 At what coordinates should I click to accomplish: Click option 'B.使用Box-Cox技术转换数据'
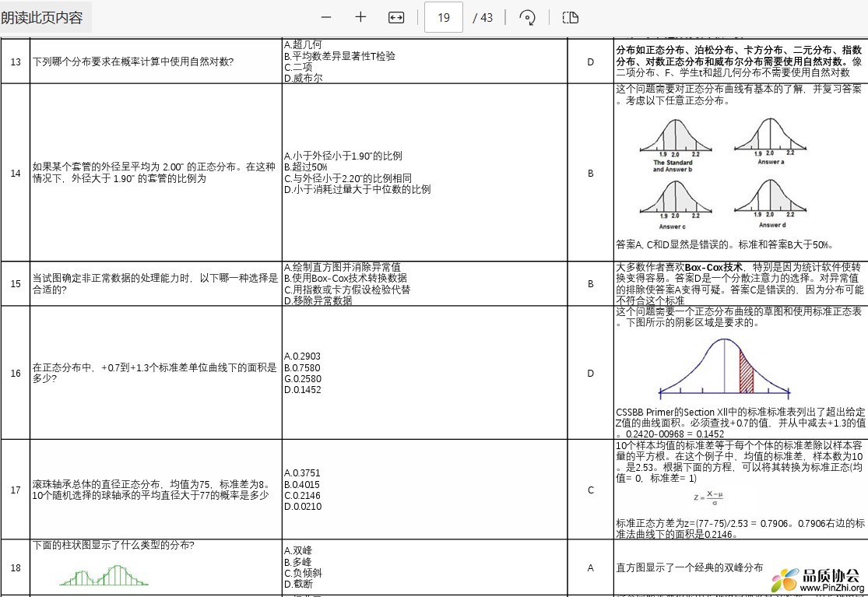click(x=346, y=279)
